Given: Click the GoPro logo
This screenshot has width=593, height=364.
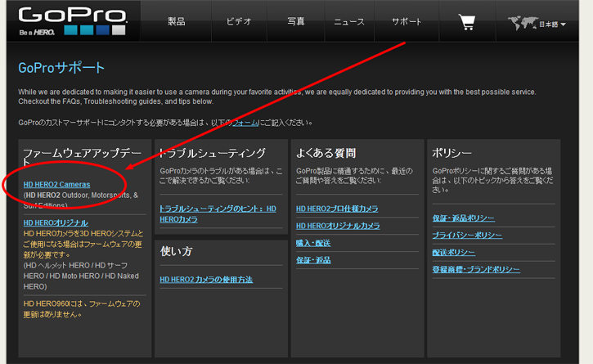Looking at the screenshot, I should [x=72, y=20].
